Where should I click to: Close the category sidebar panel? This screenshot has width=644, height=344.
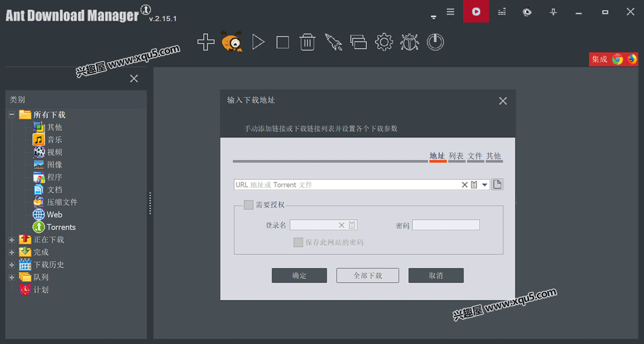pos(134,79)
